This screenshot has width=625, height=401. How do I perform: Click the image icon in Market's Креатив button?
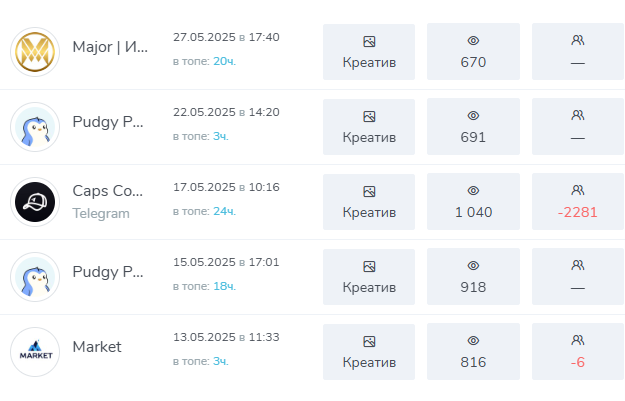click(x=369, y=341)
